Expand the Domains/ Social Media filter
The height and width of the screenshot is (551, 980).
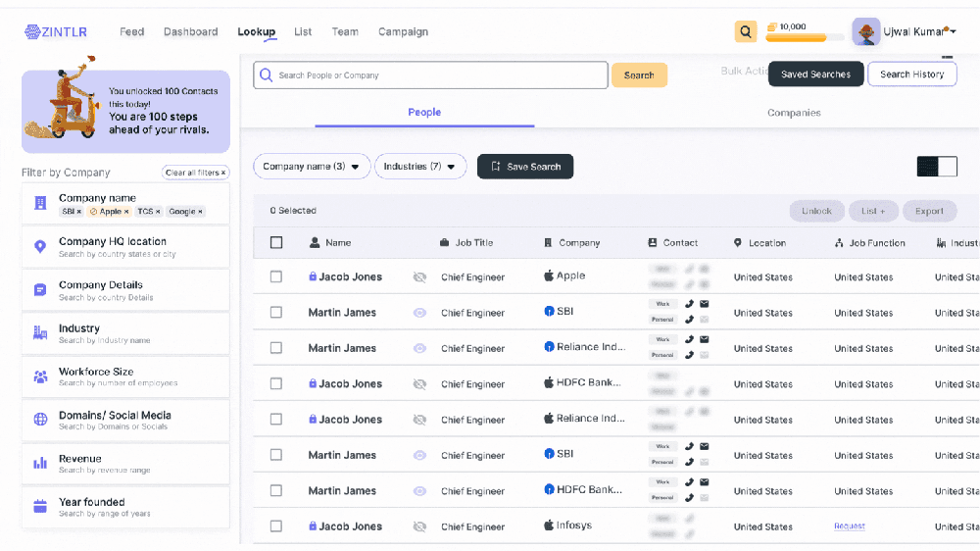[x=125, y=421]
